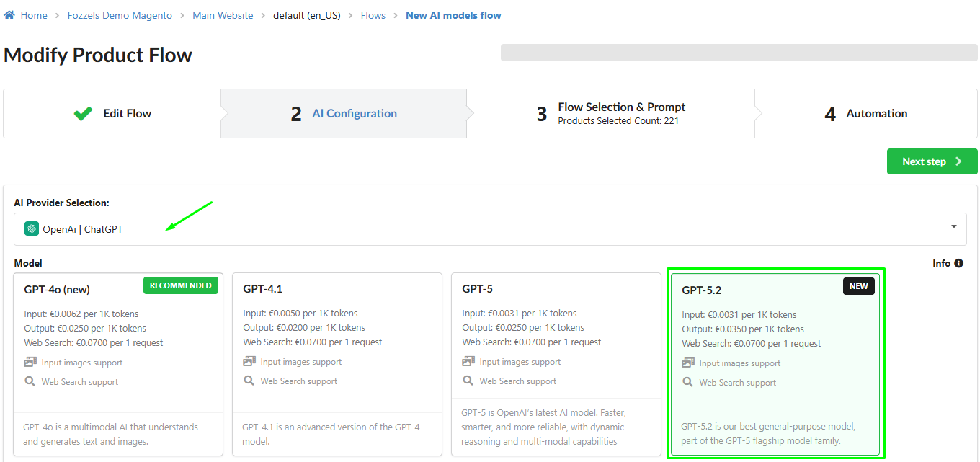Select the GPT-4.1 model card
This screenshot has width=980, height=462.
pos(337,364)
